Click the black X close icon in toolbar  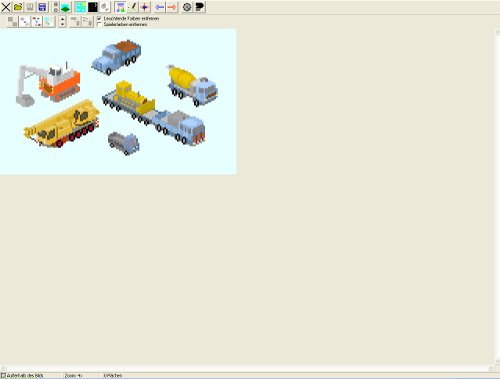click(6, 7)
